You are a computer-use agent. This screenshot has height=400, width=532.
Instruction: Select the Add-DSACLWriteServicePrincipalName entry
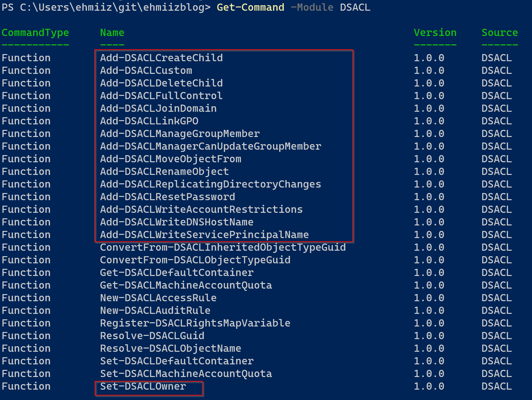pyautogui.click(x=204, y=235)
